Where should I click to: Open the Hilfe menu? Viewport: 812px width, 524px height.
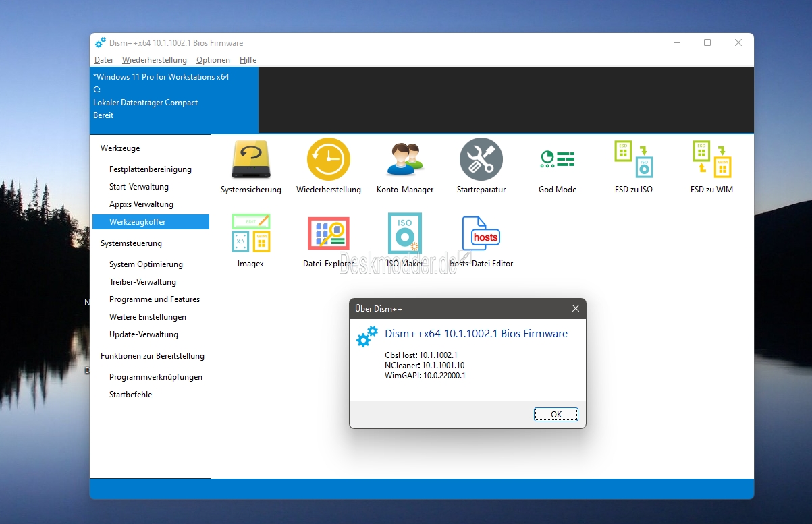(x=248, y=60)
